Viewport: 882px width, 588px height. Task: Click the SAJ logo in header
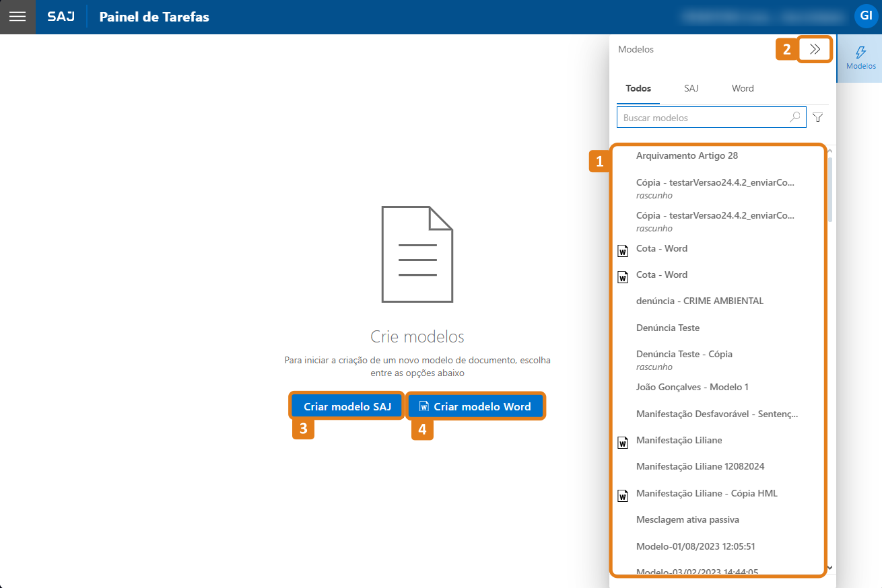61,17
